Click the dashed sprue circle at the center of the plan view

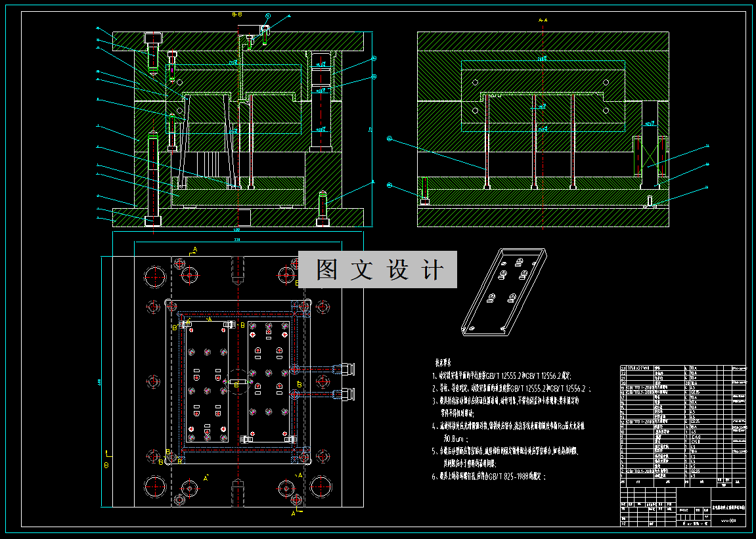point(238,381)
